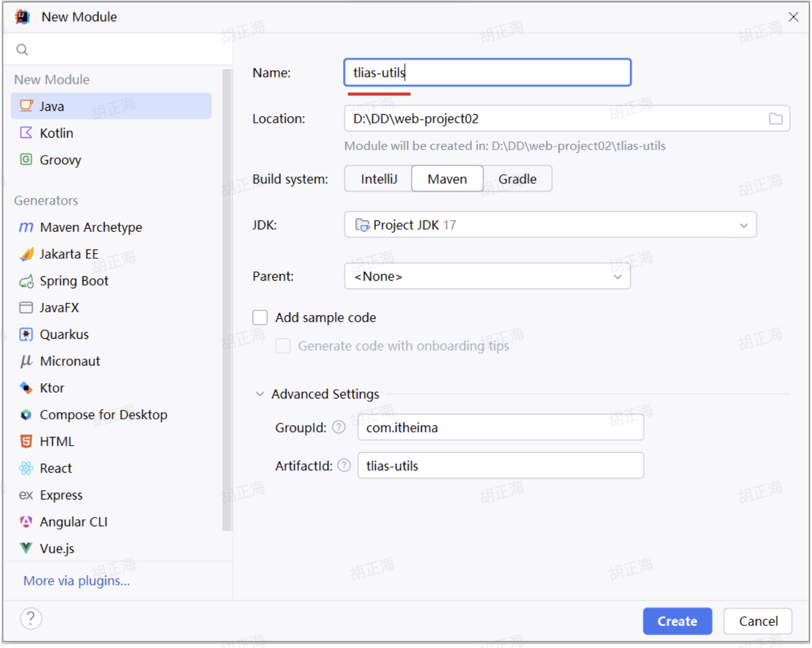This screenshot has height=648, width=812.
Task: Click help icon next to GroupId
Action: coord(339,427)
